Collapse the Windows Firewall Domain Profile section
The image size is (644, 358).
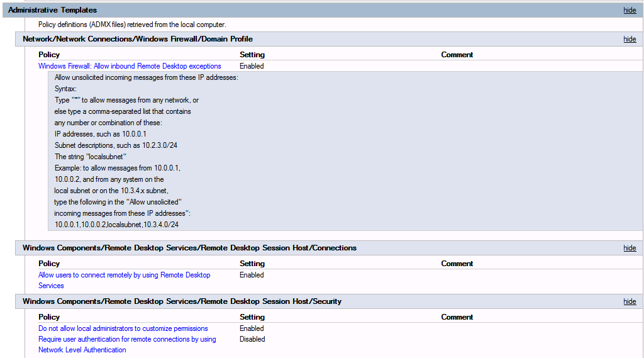point(630,39)
